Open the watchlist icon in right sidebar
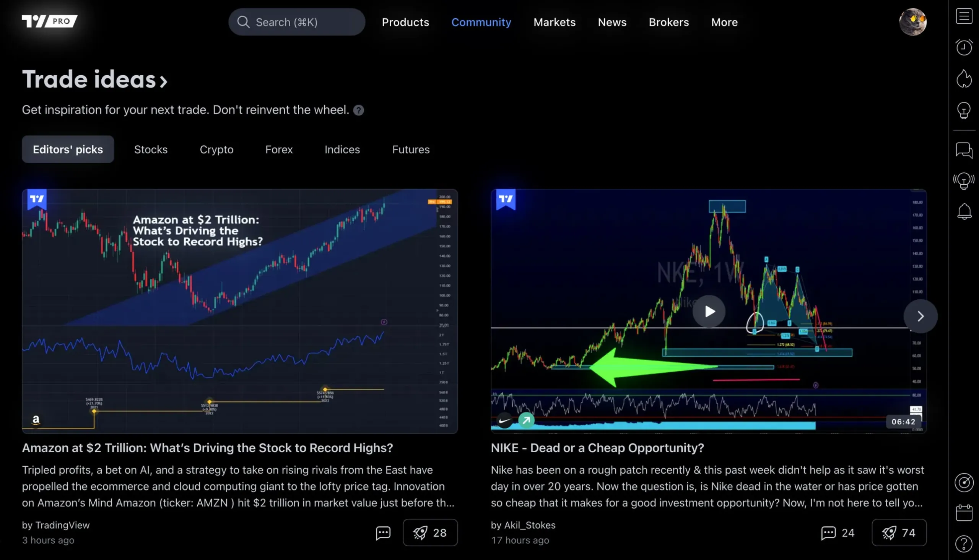This screenshot has height=560, width=979. point(964,16)
